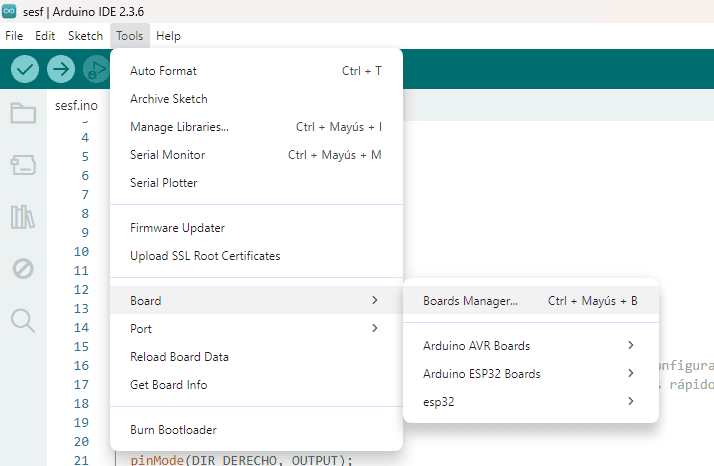Viewport: 714px width, 466px height.
Task: Click the Arduino IDE title bar logo
Action: point(9,11)
